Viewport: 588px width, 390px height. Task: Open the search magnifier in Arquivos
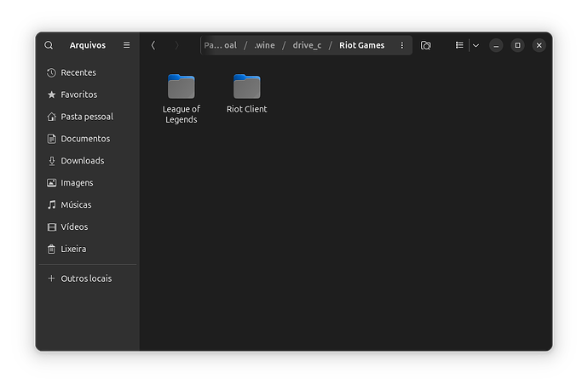[x=49, y=45]
